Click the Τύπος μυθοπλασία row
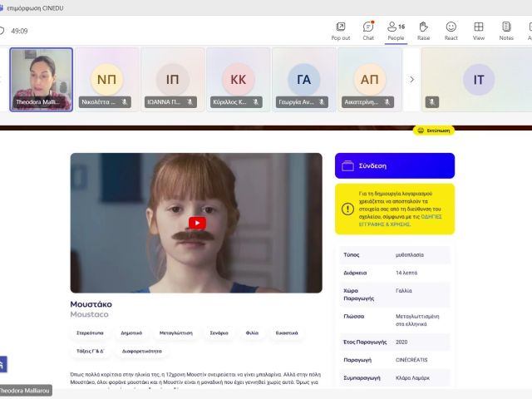This screenshot has height=399, width=532. point(395,255)
